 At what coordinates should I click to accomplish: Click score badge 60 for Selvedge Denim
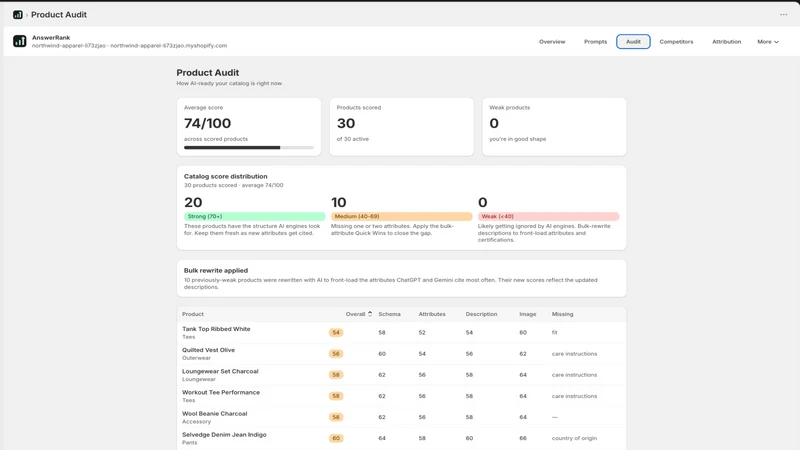coord(336,438)
